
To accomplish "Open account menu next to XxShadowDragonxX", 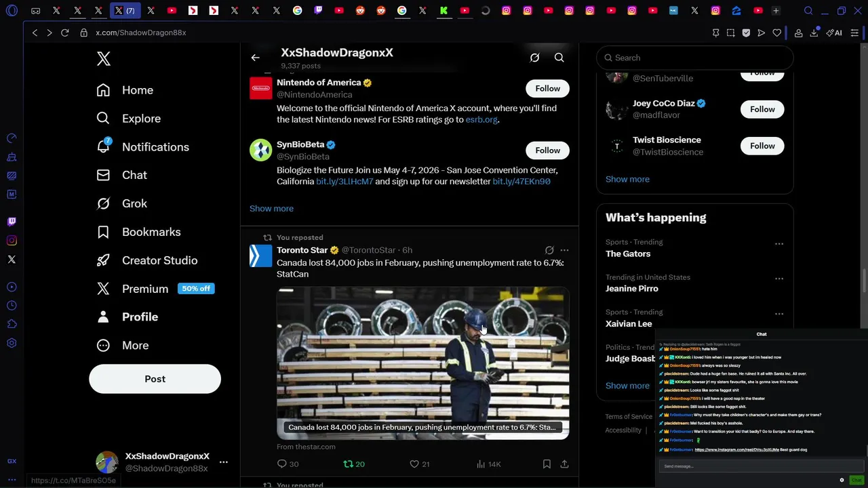I will (x=223, y=462).
